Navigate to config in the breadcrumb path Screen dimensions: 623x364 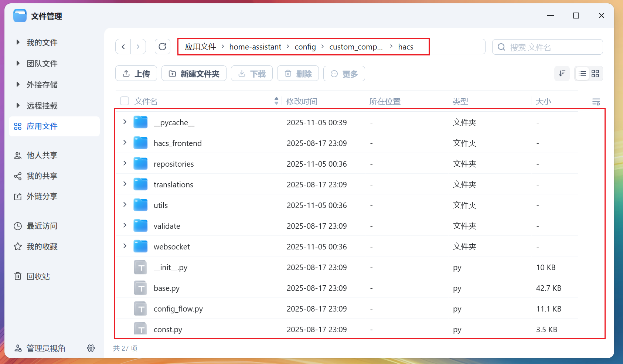click(305, 47)
